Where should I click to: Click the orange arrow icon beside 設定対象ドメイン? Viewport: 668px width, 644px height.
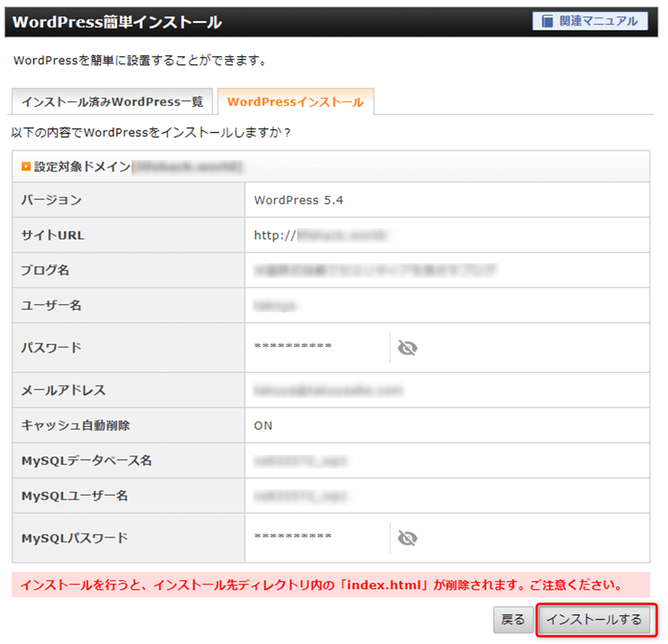pos(26,167)
